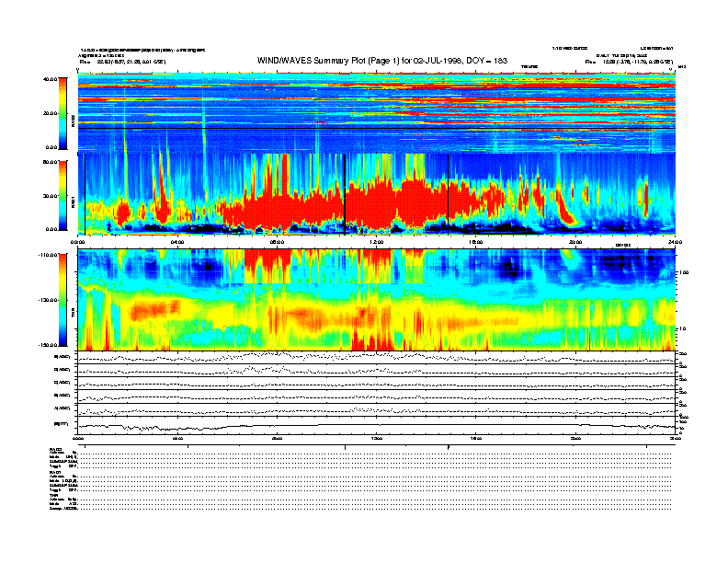
Task: Click the 24:00 time label below the RAD1 spectrogram
Action: [675, 242]
